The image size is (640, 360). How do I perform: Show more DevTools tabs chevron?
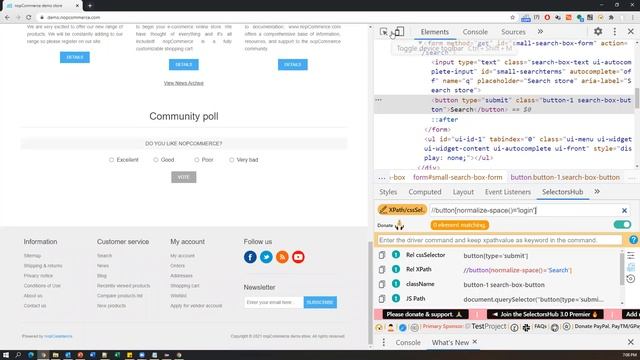tap(540, 31)
